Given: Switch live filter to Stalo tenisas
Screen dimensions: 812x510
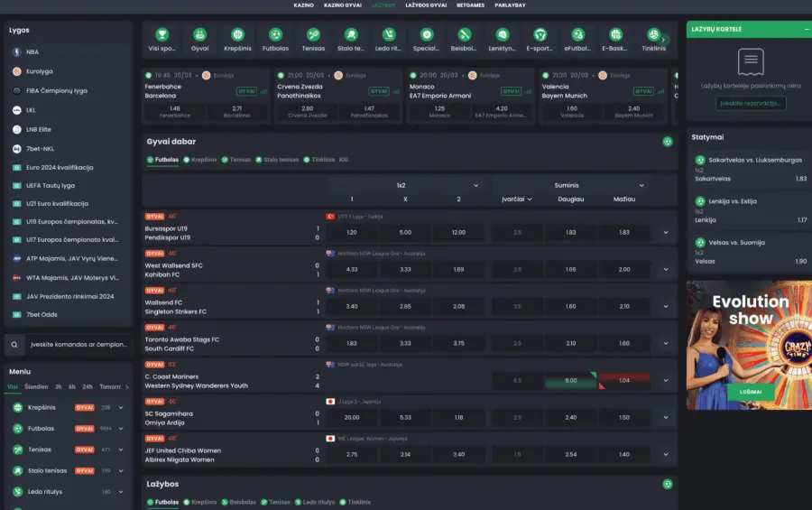Looking at the screenshot, I should (280, 160).
